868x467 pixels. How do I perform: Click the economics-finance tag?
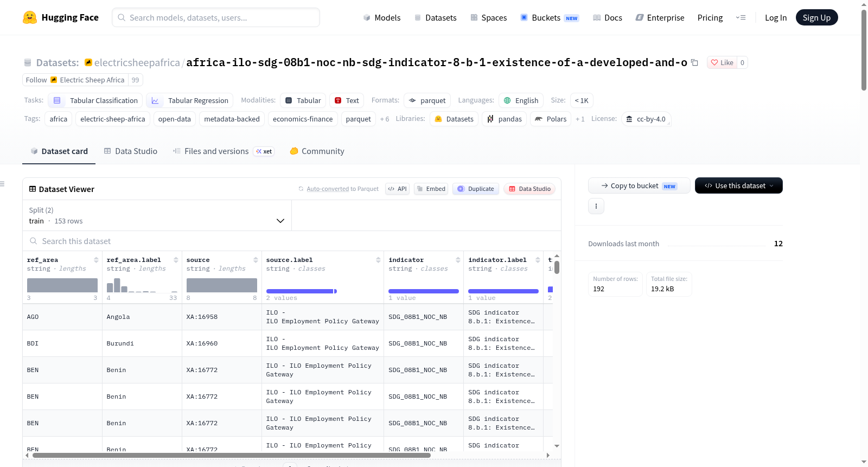tap(303, 119)
